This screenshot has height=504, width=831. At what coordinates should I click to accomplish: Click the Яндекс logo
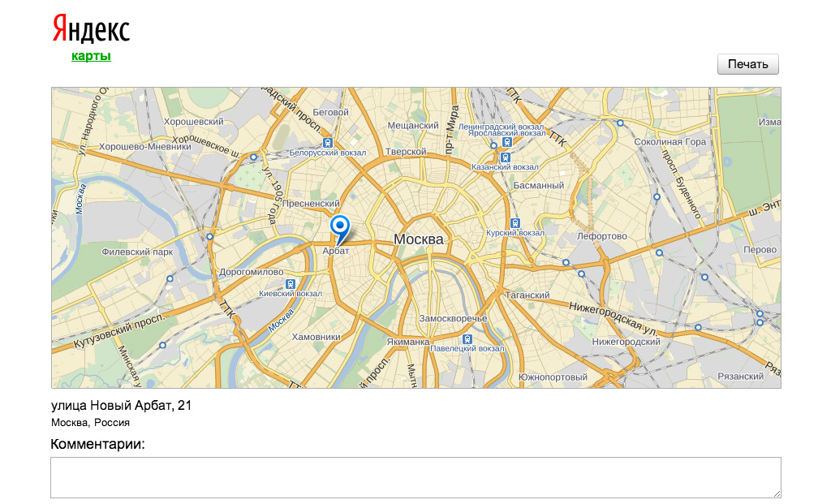(91, 28)
